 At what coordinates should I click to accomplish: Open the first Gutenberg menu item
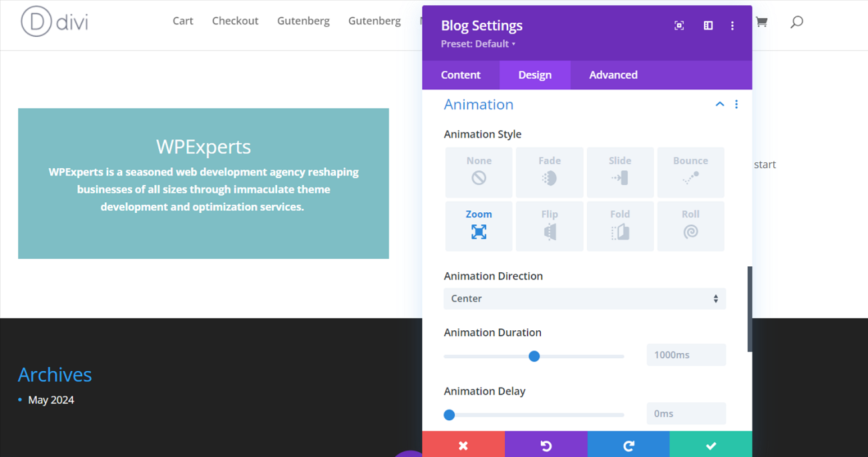tap(303, 21)
